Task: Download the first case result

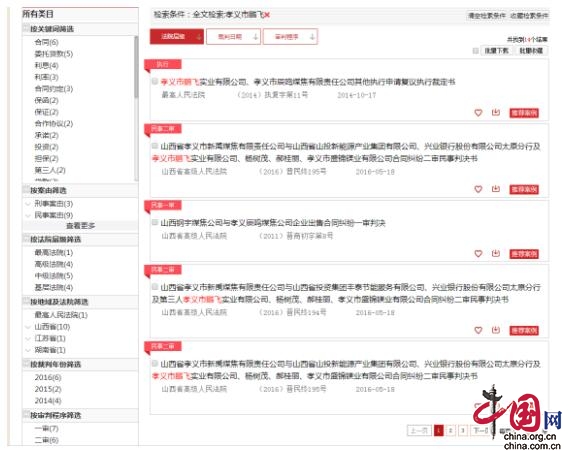Action: click(496, 112)
